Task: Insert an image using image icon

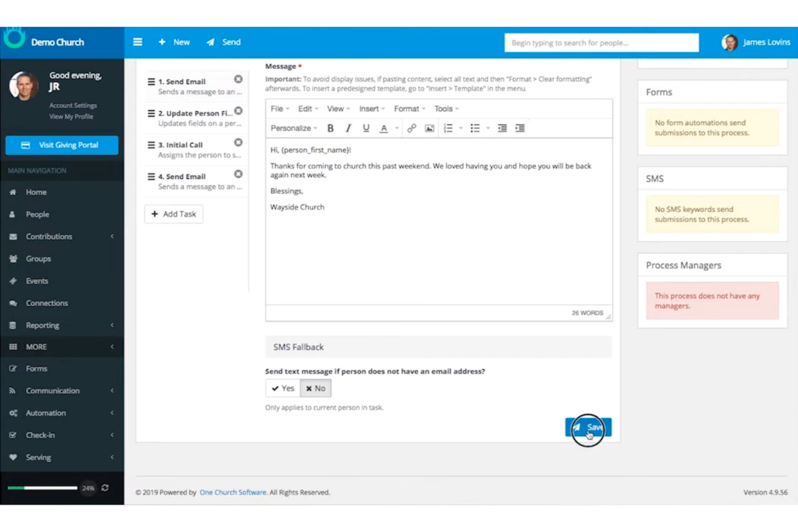Action: pyautogui.click(x=429, y=128)
